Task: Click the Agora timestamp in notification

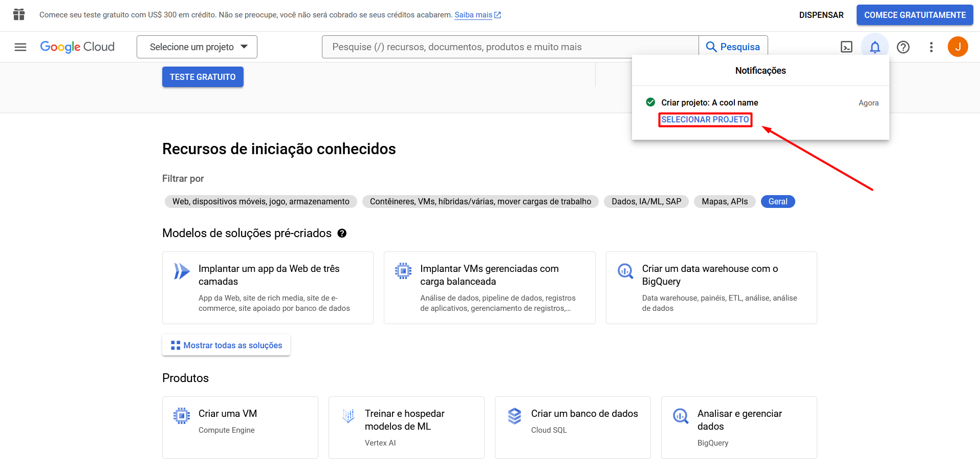Action: tap(868, 103)
